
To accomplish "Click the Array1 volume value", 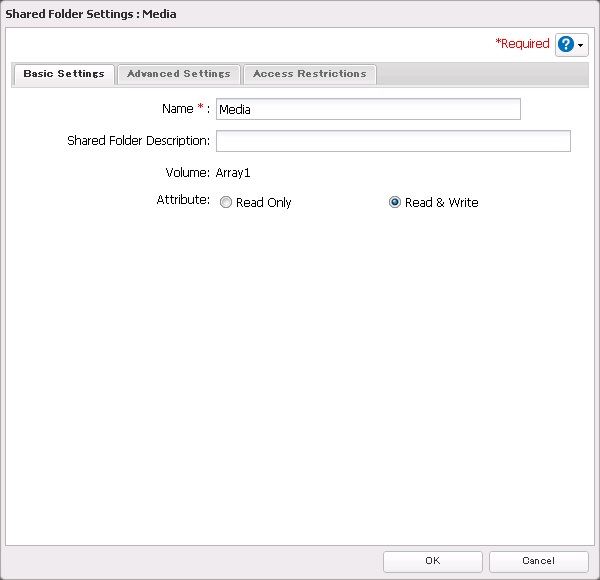I will tap(233, 173).
